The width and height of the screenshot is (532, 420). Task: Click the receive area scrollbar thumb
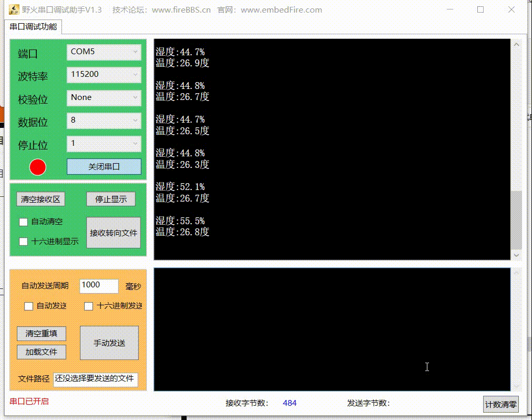pyautogui.click(x=516, y=220)
